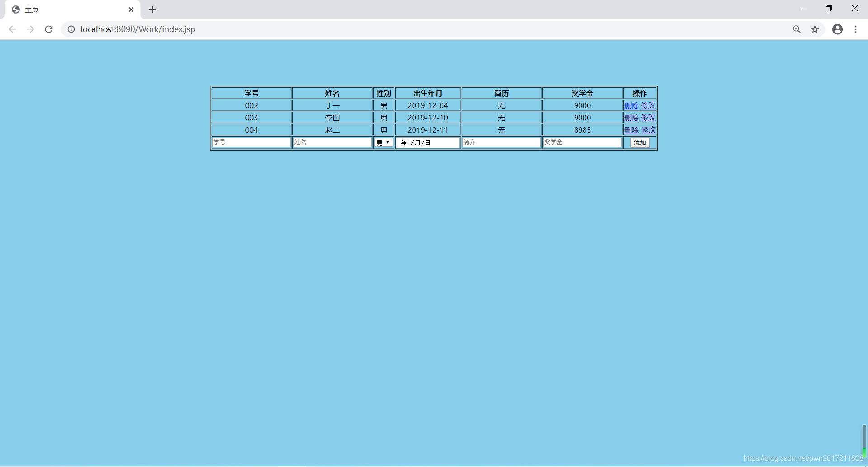
Task: Click the 操作 column header
Action: [640, 93]
